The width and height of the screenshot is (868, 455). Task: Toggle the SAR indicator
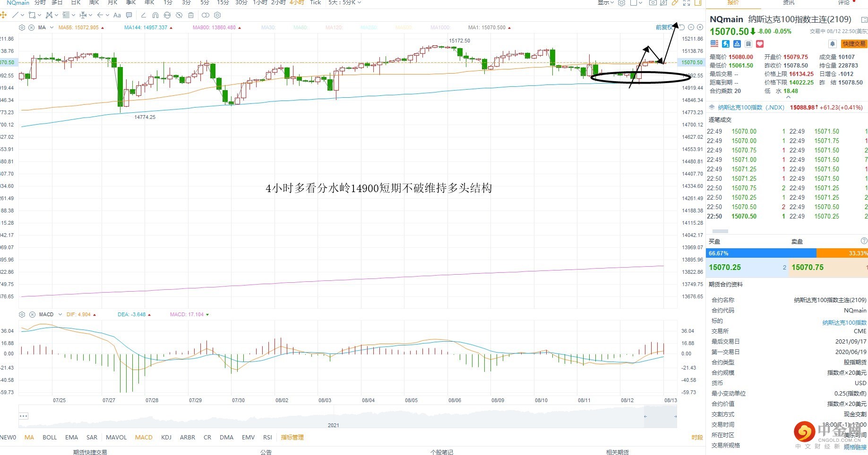[92, 438]
